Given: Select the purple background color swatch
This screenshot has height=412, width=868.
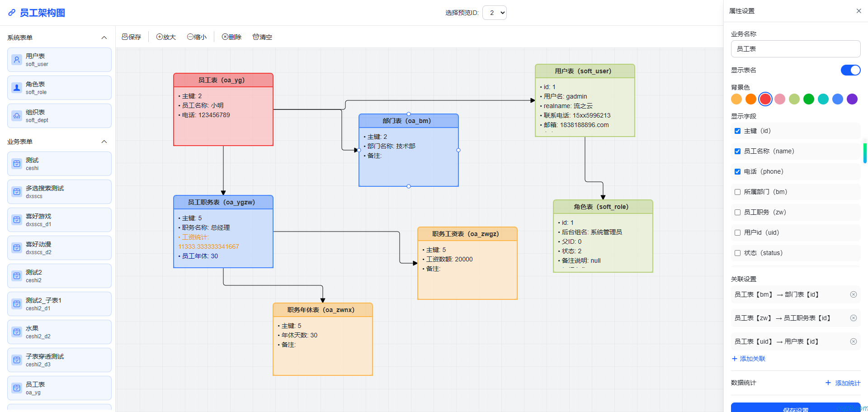Looking at the screenshot, I should pyautogui.click(x=852, y=99).
